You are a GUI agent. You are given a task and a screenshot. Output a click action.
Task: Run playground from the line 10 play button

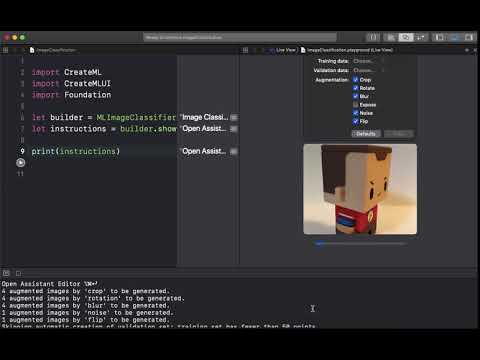coord(21,163)
